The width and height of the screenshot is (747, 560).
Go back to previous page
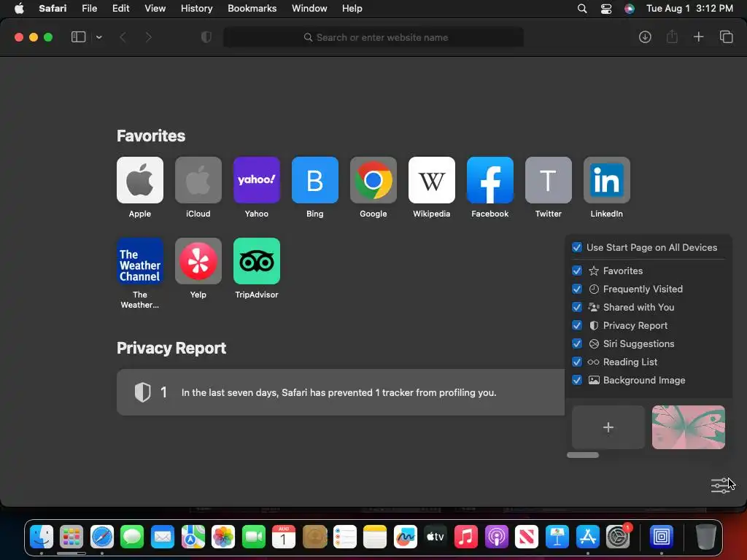click(x=123, y=37)
